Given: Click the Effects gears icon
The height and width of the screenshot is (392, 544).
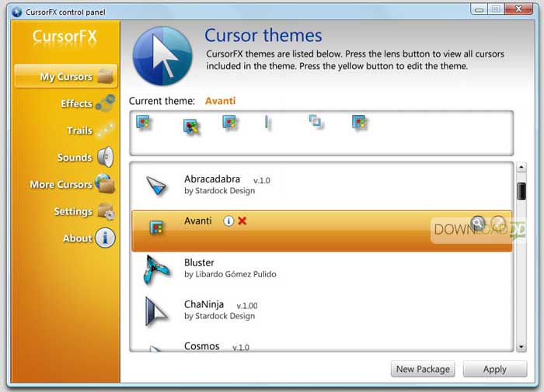Looking at the screenshot, I should [105, 103].
